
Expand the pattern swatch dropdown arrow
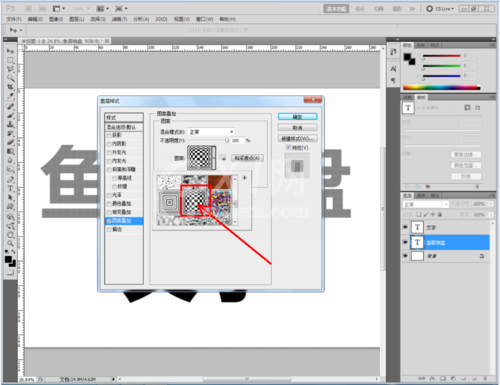214,158
